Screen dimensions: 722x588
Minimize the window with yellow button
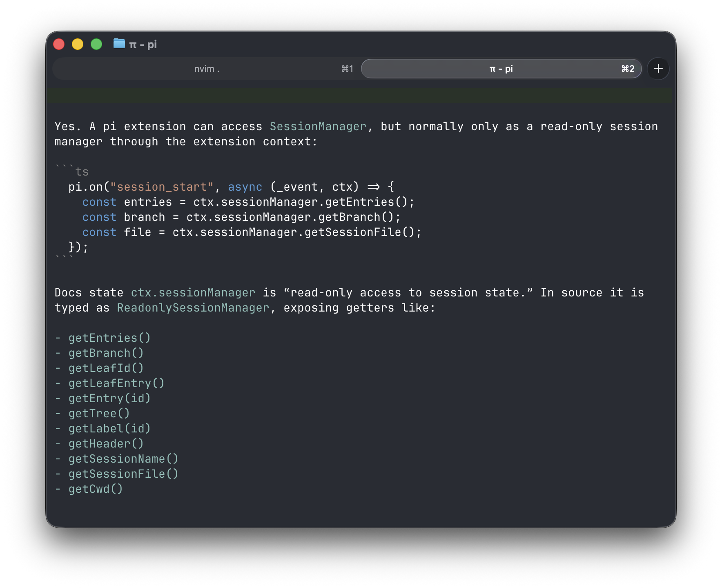pos(78,44)
